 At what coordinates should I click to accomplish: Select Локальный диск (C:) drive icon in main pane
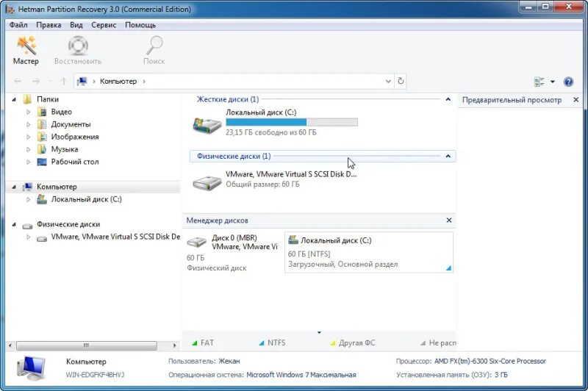[207, 125]
